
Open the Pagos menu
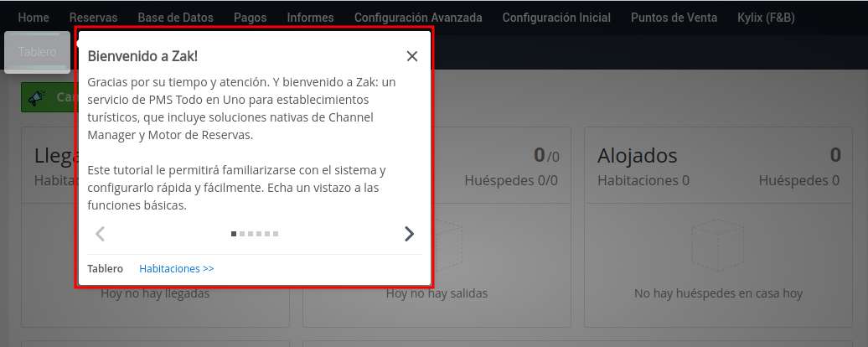251,18
